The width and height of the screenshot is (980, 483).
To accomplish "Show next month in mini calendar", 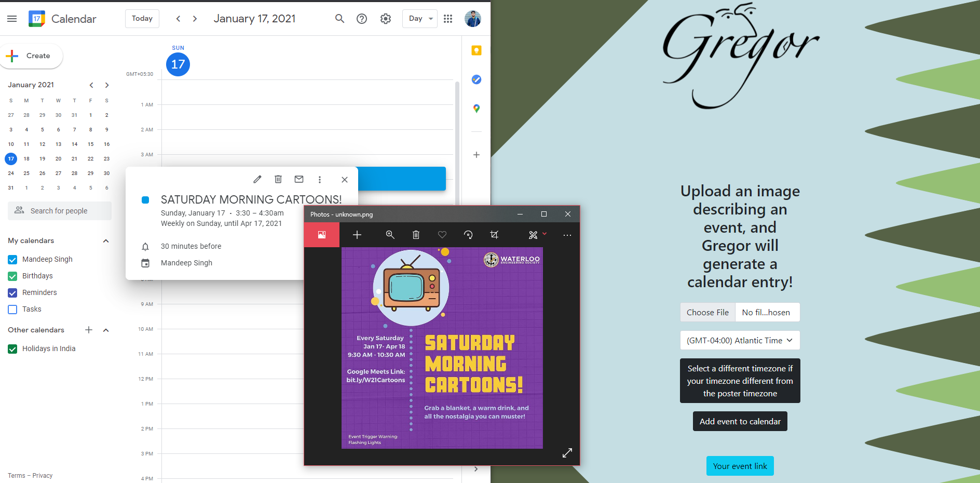I will [x=107, y=85].
